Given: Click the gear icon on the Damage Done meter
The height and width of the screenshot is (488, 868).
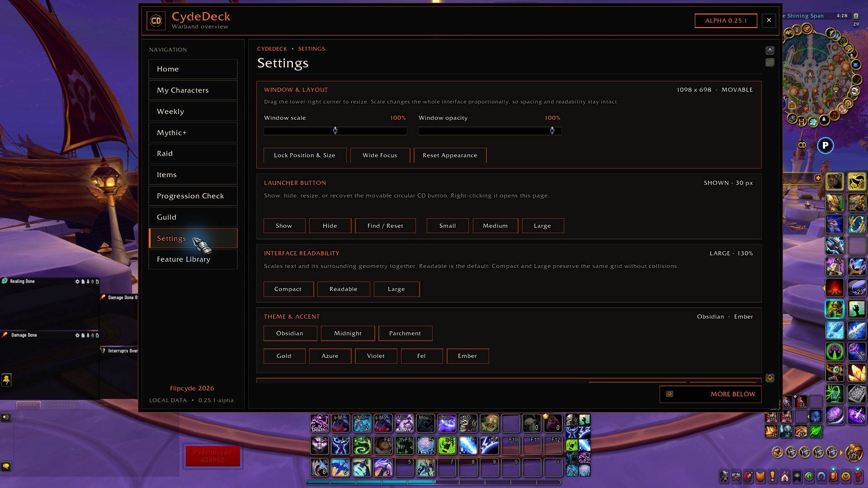Looking at the screenshot, I should tap(77, 335).
